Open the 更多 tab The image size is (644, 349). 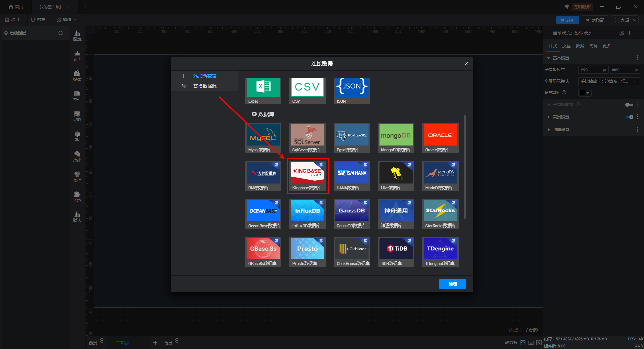(x=606, y=46)
